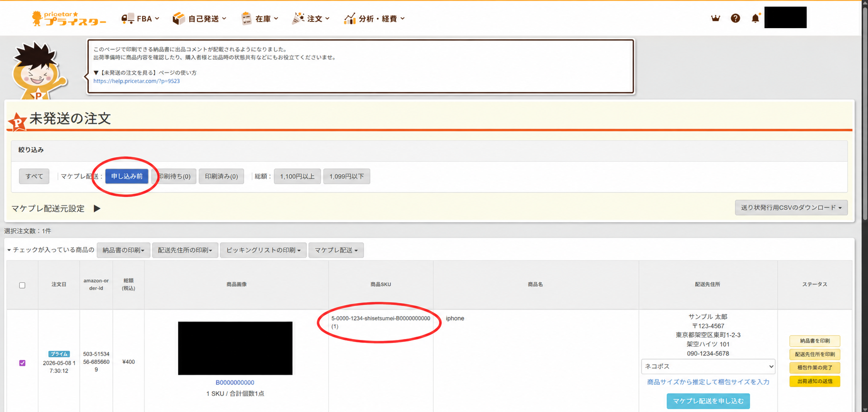Toggle the select-all header checkbox
Viewport: 868px width, 412px height.
22,285
